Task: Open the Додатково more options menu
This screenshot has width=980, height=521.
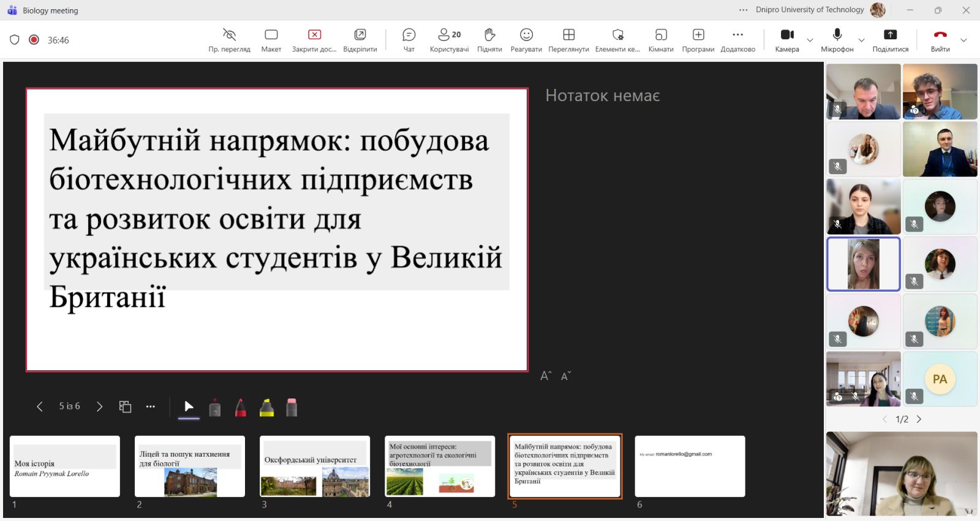Action: click(737, 40)
